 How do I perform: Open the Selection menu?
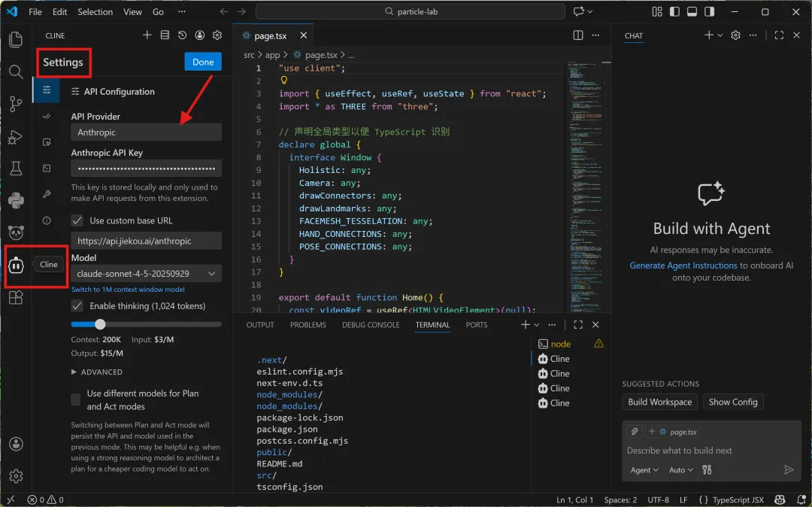(x=95, y=11)
